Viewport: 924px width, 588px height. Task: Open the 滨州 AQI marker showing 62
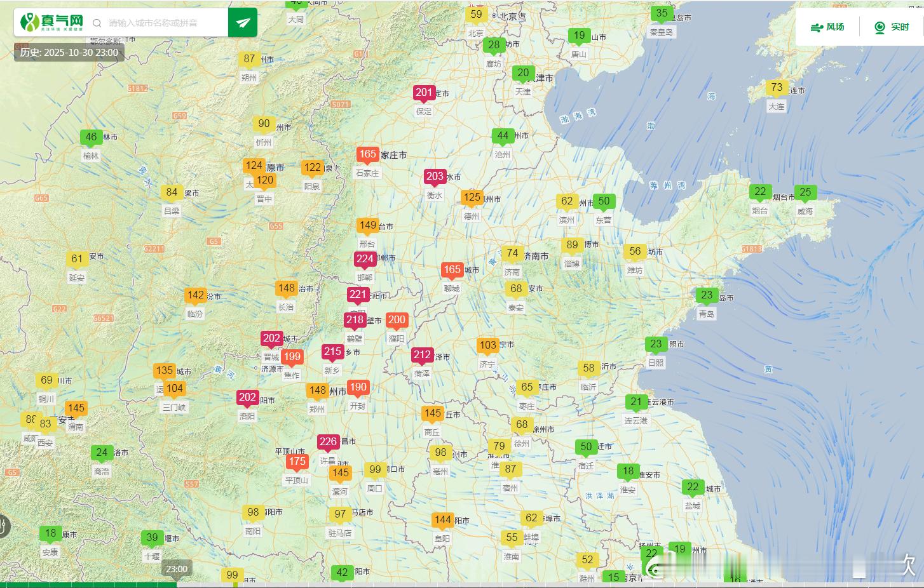(x=567, y=202)
